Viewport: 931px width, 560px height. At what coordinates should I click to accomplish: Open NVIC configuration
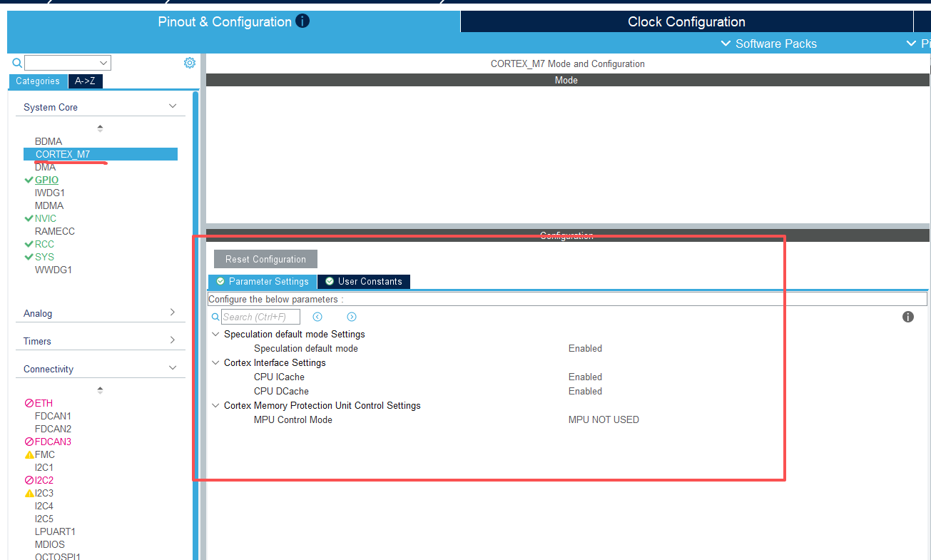46,218
